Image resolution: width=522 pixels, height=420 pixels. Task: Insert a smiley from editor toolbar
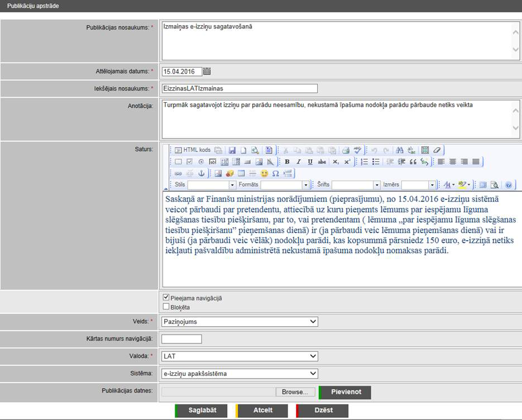pyautogui.click(x=264, y=174)
